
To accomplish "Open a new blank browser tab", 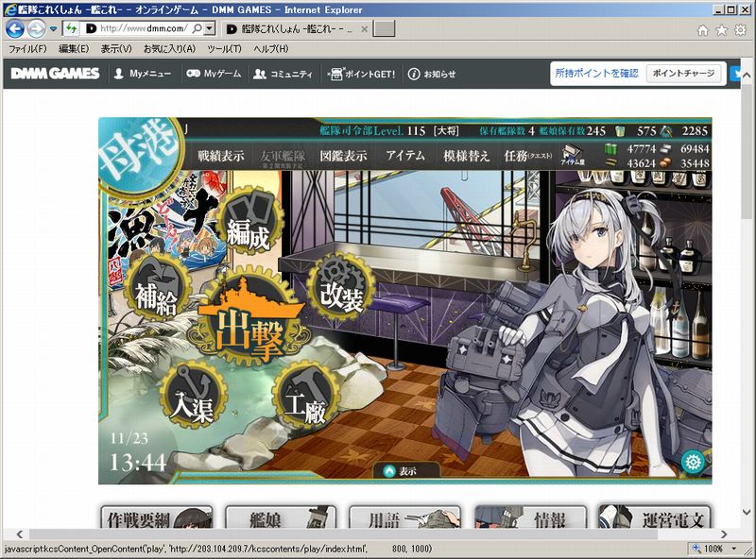I will point(385,29).
